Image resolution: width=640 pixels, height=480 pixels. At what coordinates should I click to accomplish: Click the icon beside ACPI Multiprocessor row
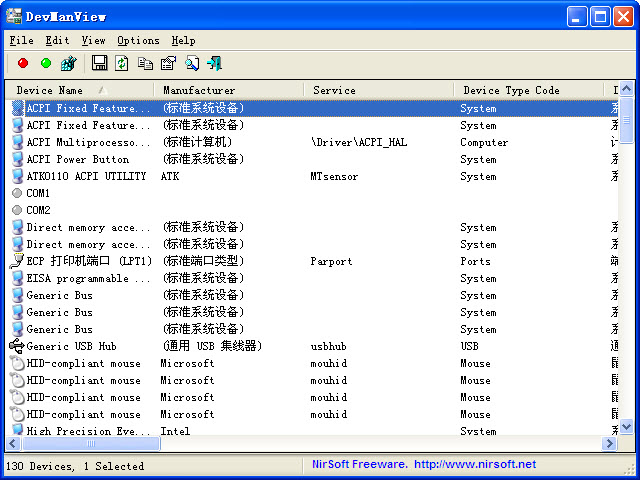17,142
